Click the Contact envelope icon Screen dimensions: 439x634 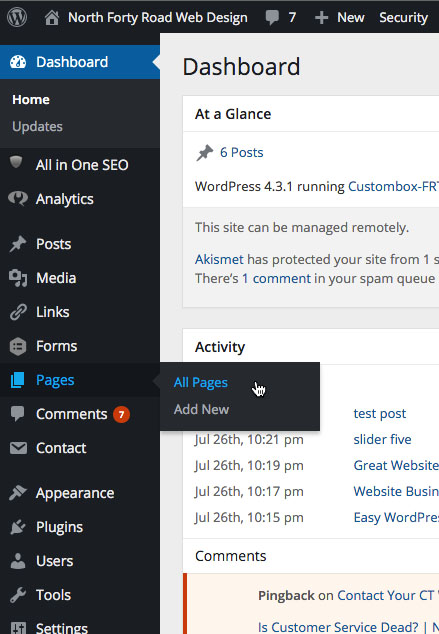click(x=18, y=448)
